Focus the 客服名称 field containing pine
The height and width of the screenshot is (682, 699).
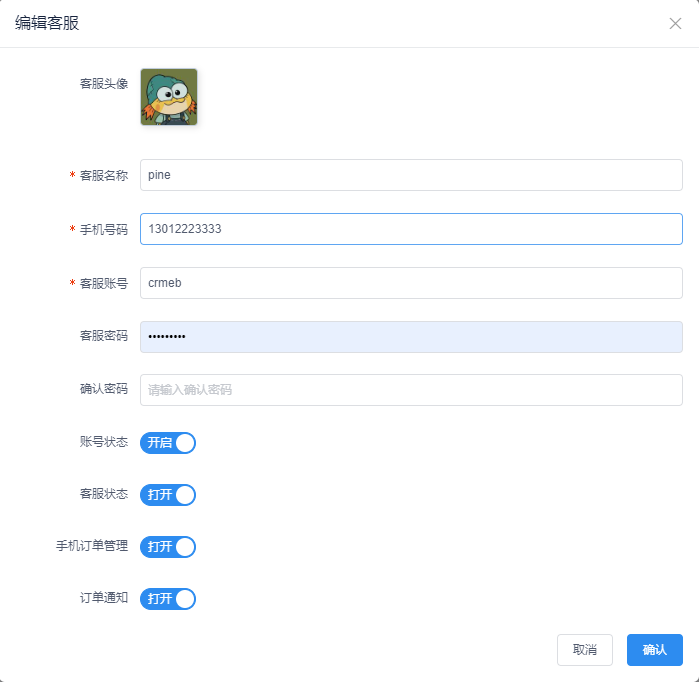pos(411,175)
